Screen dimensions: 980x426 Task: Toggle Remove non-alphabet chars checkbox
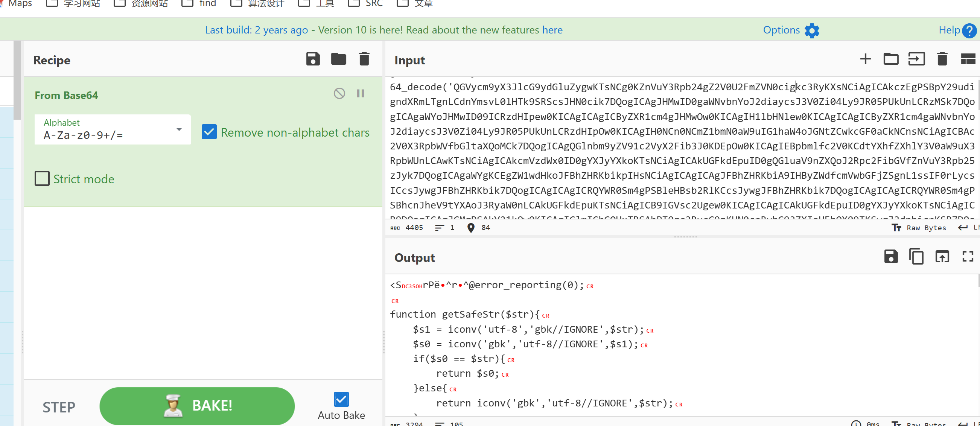coord(209,132)
